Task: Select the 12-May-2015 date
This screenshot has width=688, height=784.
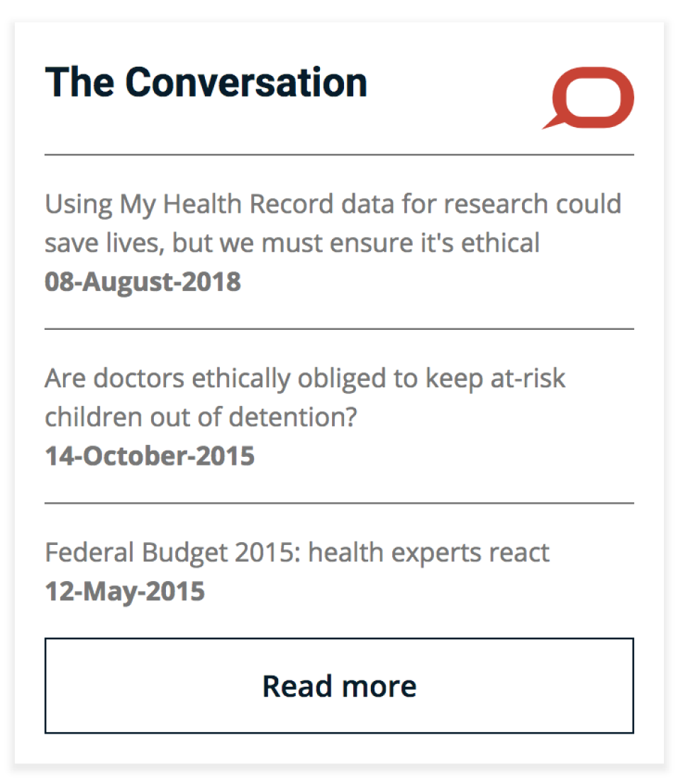Action: pos(125,592)
